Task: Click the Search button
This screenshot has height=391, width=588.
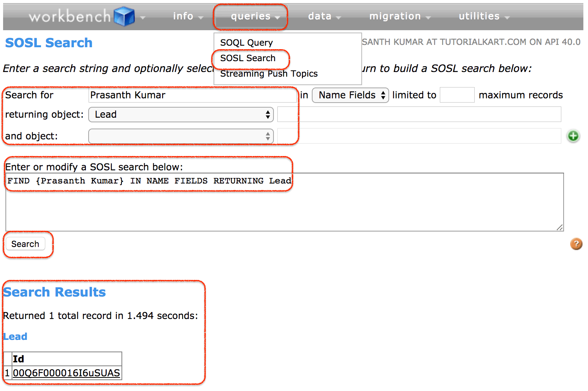Action: pyautogui.click(x=25, y=244)
